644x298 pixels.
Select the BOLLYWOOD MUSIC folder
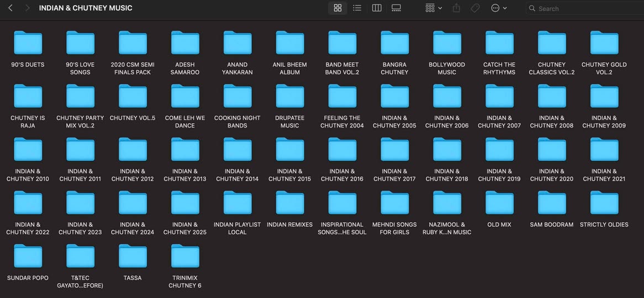pos(447,42)
